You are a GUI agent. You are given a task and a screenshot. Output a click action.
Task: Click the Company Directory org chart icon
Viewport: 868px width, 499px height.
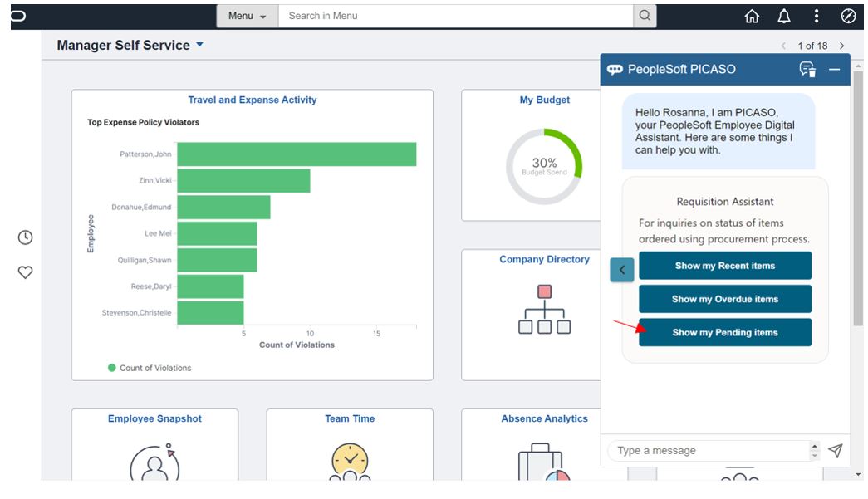point(544,309)
